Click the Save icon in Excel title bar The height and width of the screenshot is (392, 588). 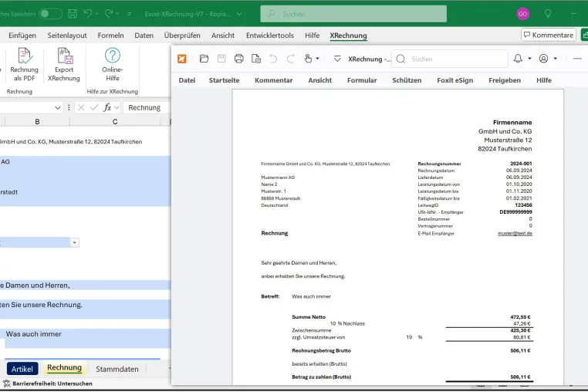pos(73,14)
